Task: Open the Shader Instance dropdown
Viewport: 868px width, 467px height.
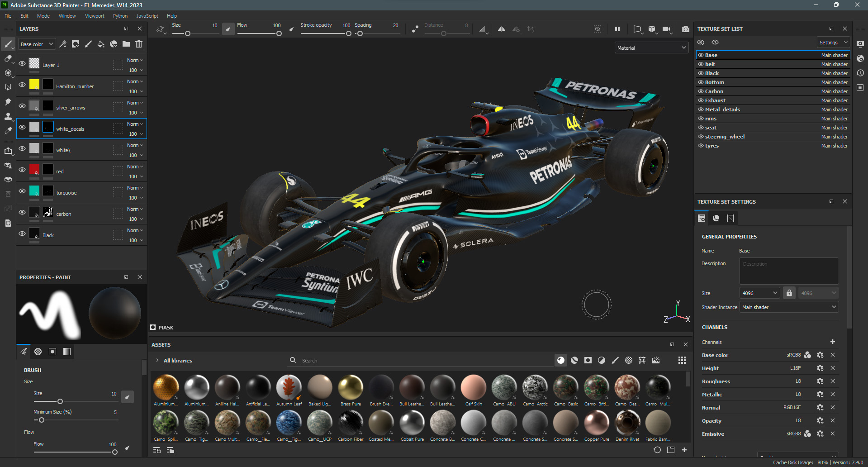Action: (789, 307)
